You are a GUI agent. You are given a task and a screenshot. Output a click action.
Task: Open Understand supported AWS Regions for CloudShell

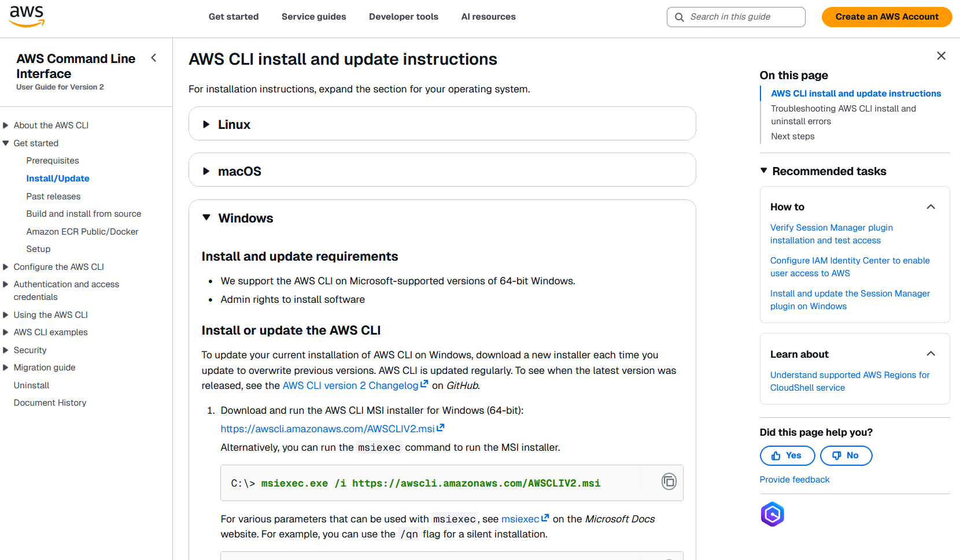pyautogui.click(x=850, y=381)
